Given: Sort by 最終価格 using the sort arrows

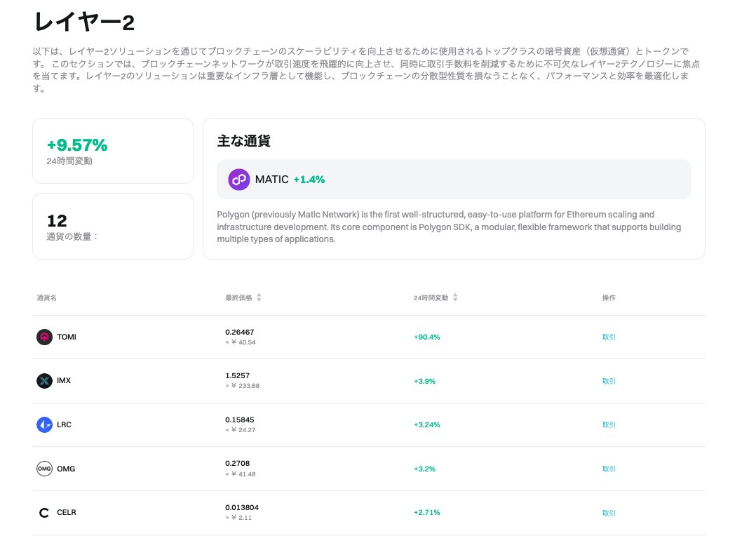Looking at the screenshot, I should pos(259,297).
